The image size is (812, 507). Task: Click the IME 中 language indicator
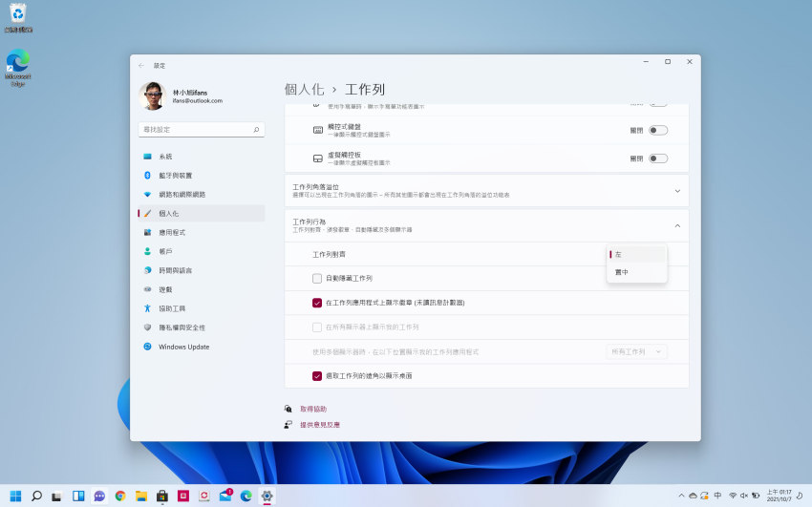[x=717, y=496]
